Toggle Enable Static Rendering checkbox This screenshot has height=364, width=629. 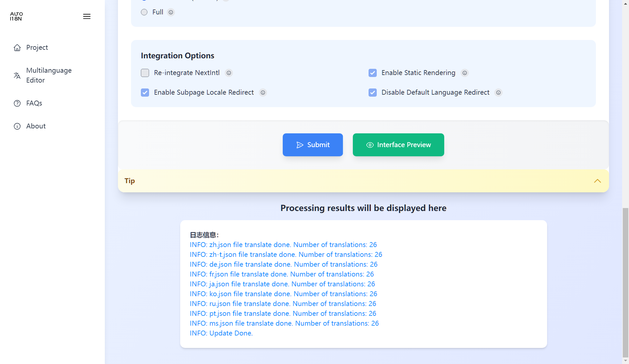(372, 73)
